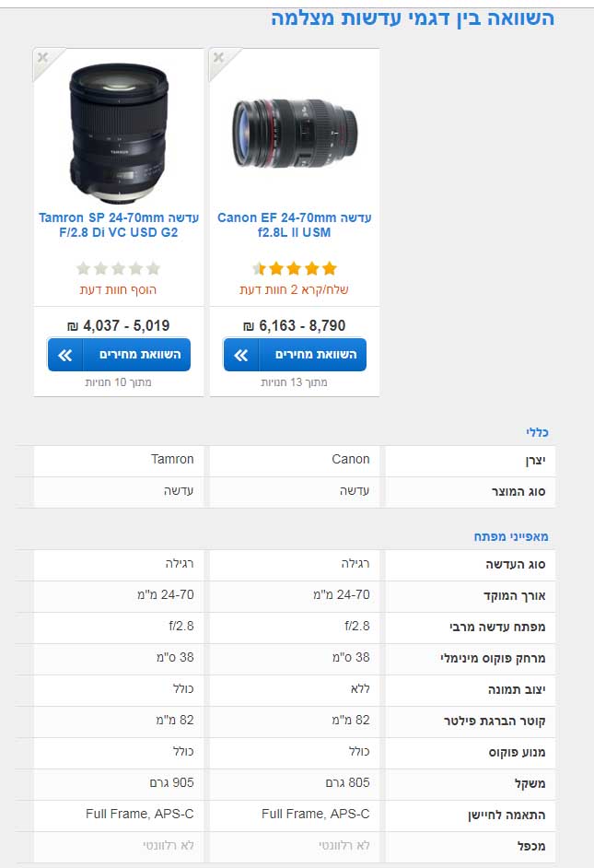The height and width of the screenshot is (868, 594).
Task: Open Canon EF 24-70mm f2.8L II link
Action: (295, 225)
